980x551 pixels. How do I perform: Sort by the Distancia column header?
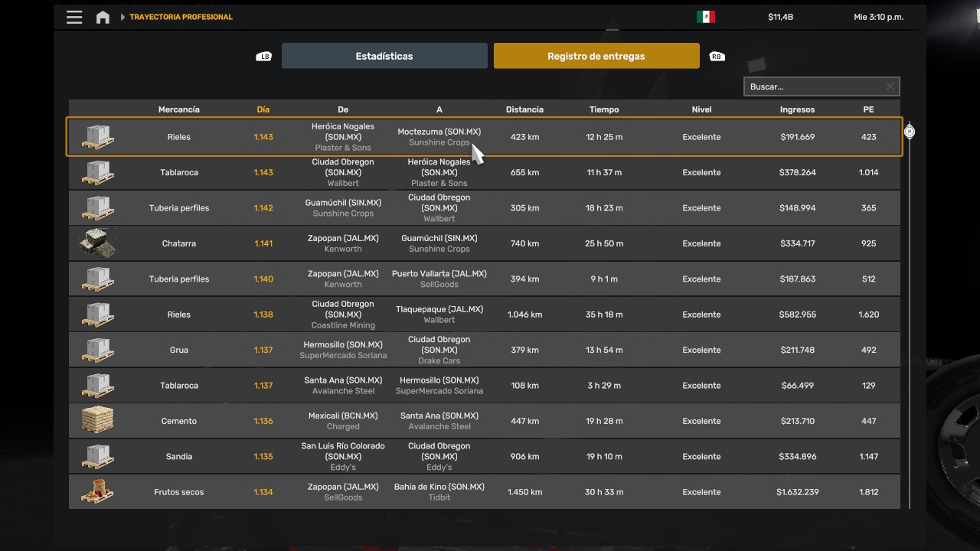coord(524,109)
